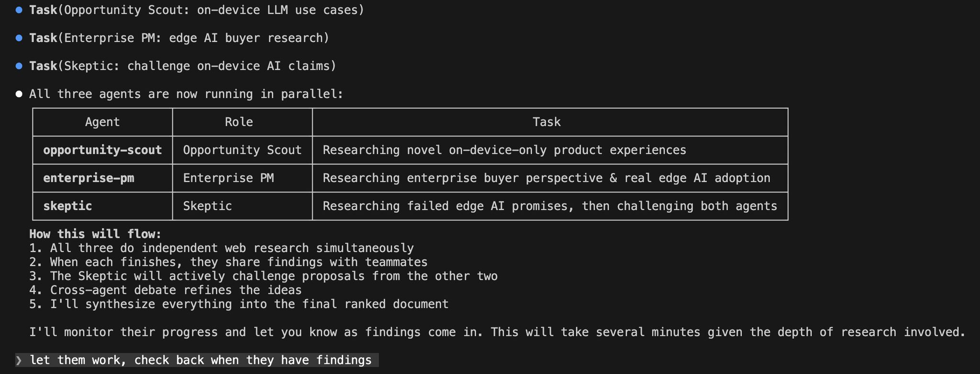
Task: Click the blue bullet beside Skeptic task
Action: coord(19,66)
